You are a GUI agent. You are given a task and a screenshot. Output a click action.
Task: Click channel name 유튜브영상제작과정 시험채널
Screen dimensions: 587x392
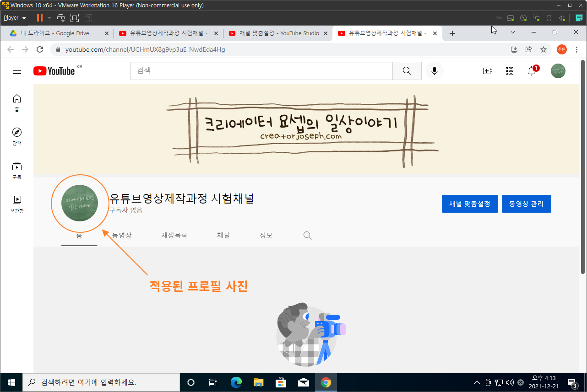click(x=181, y=199)
